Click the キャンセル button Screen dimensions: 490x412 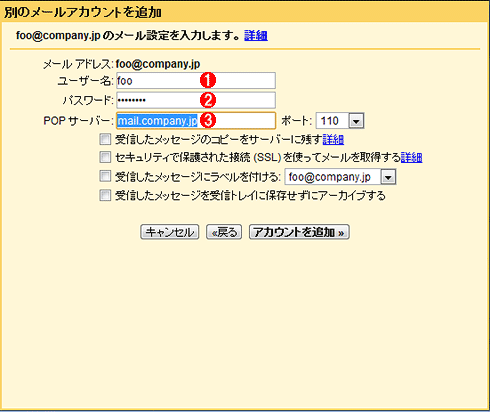[170, 232]
